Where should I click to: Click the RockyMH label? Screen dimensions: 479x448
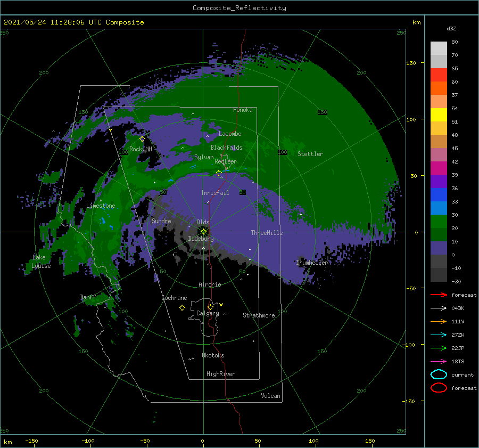(141, 149)
